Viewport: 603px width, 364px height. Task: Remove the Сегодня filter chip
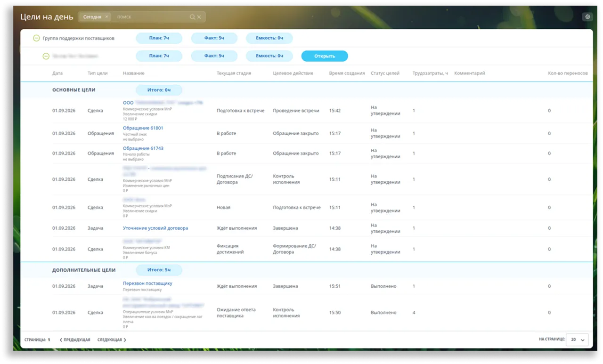point(106,17)
